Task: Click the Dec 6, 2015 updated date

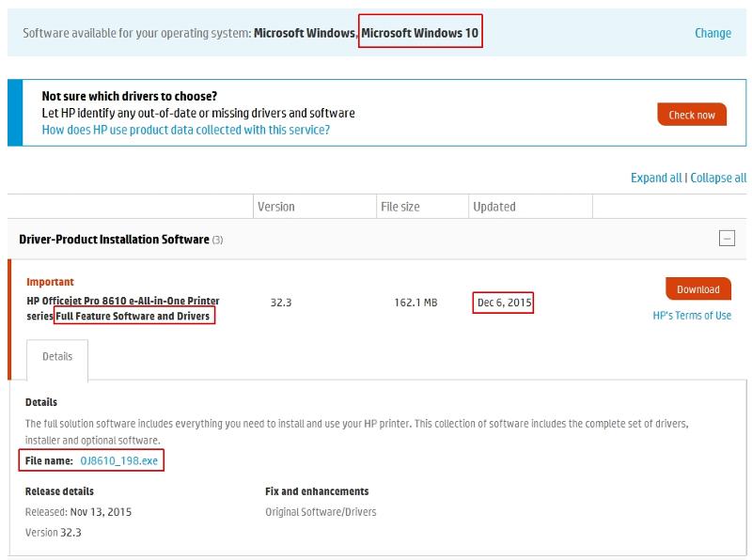Action: (x=504, y=303)
